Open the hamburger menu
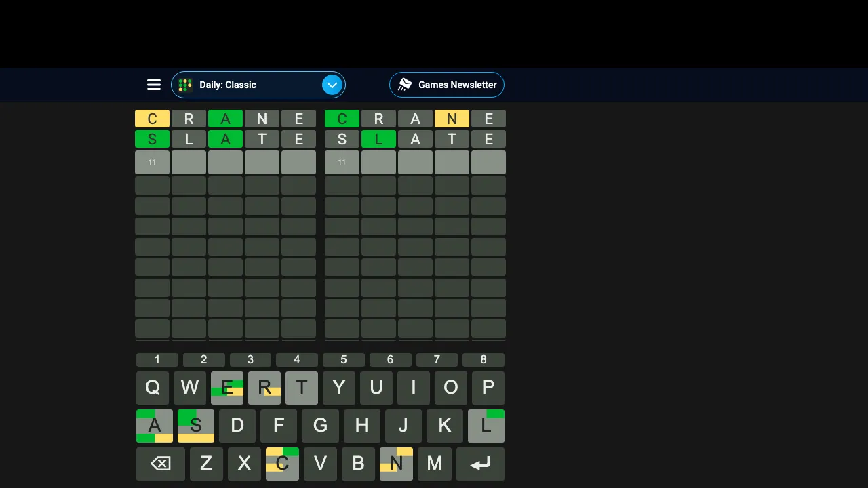The width and height of the screenshot is (868, 488). click(154, 85)
